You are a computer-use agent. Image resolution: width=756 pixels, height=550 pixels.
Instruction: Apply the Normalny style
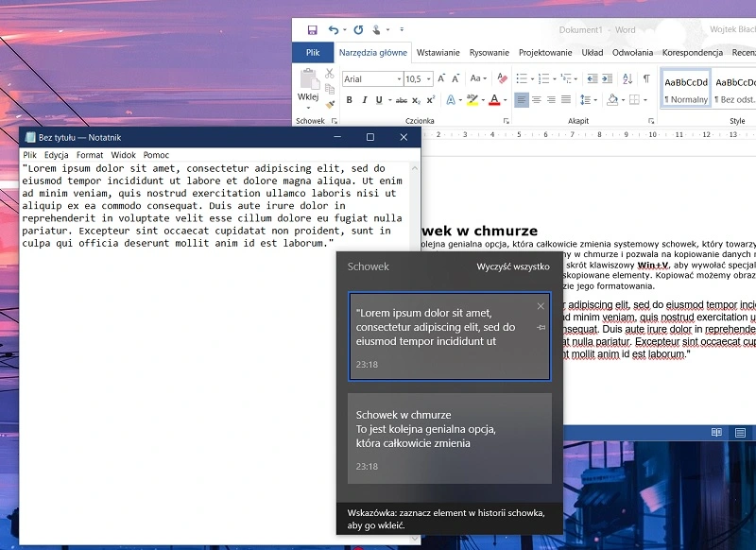pos(685,88)
